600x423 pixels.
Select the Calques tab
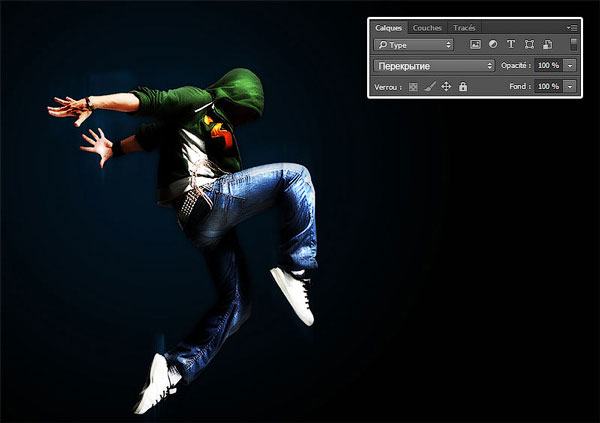[389, 28]
